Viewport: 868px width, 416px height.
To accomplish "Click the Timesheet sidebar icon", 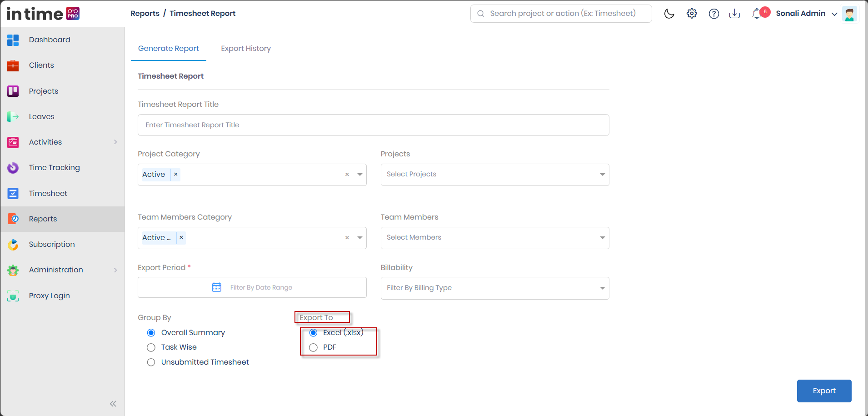I will point(13,194).
